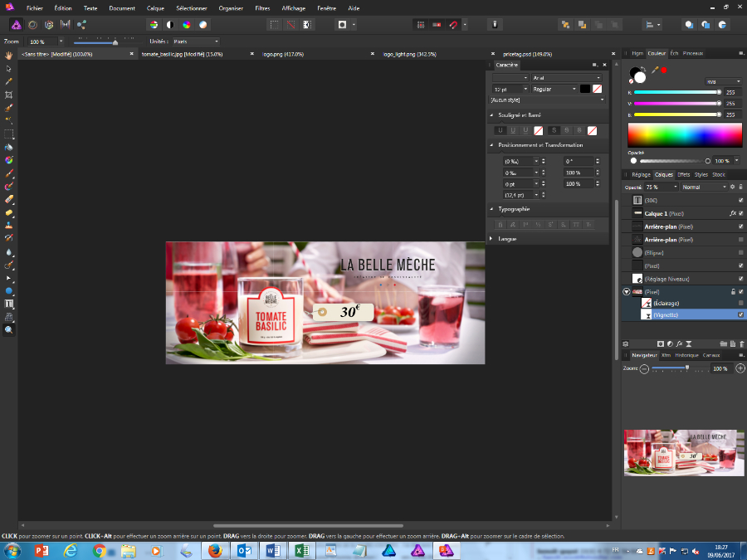Image resolution: width=747 pixels, height=560 pixels.
Task: Click the layer effects fx icon at panel bottom
Action: coord(679,343)
